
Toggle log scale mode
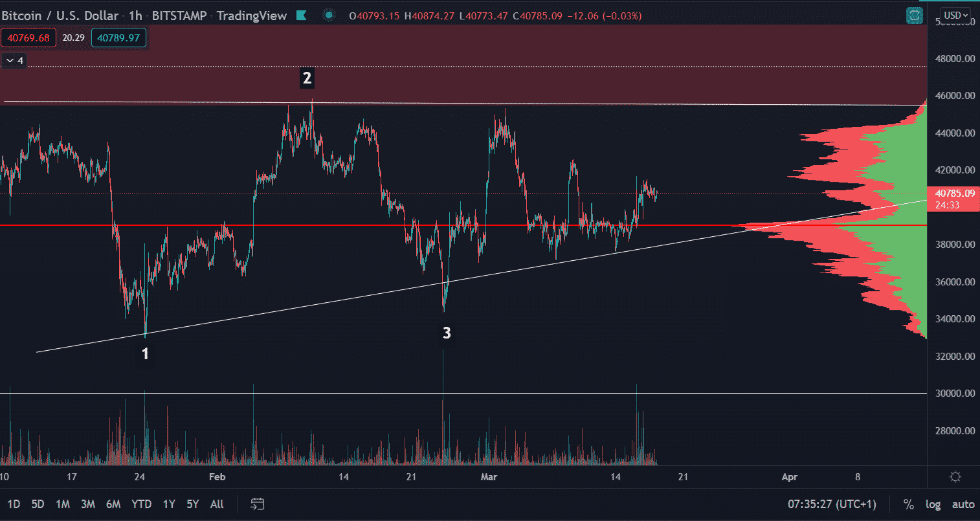pyautogui.click(x=933, y=504)
